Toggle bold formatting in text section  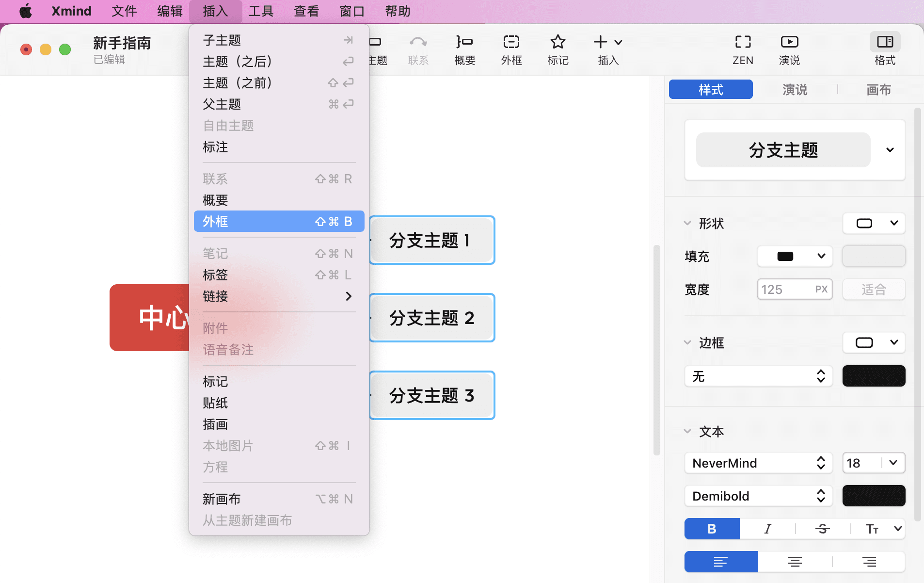pyautogui.click(x=711, y=529)
